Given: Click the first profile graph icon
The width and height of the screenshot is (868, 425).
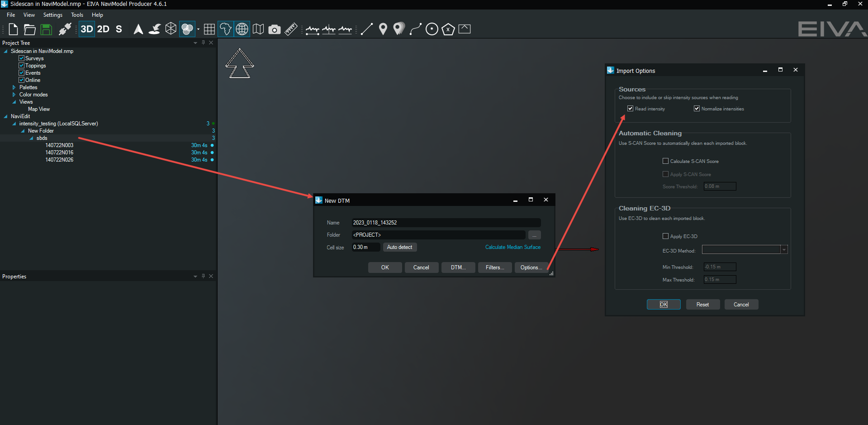Looking at the screenshot, I should (x=313, y=30).
